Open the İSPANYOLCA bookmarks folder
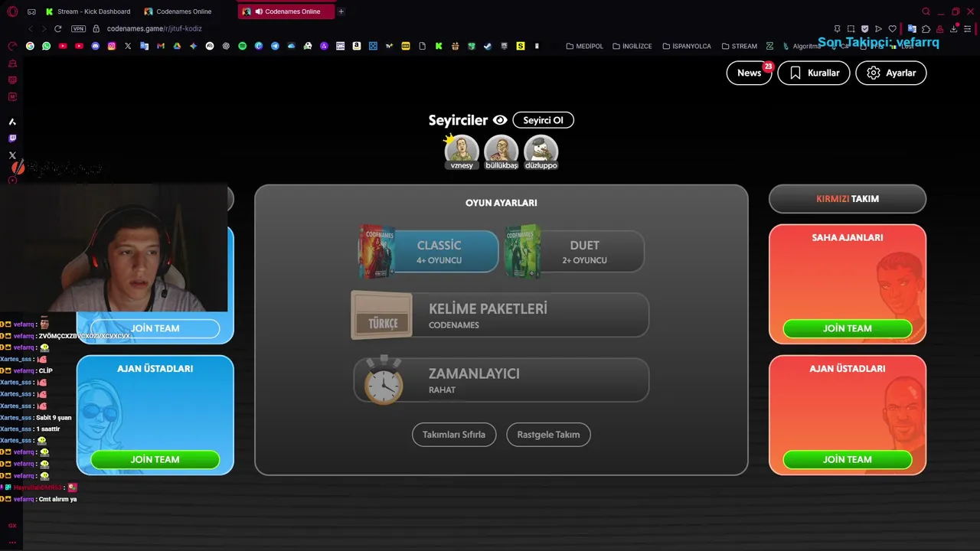The width and height of the screenshot is (980, 551). [x=687, y=46]
